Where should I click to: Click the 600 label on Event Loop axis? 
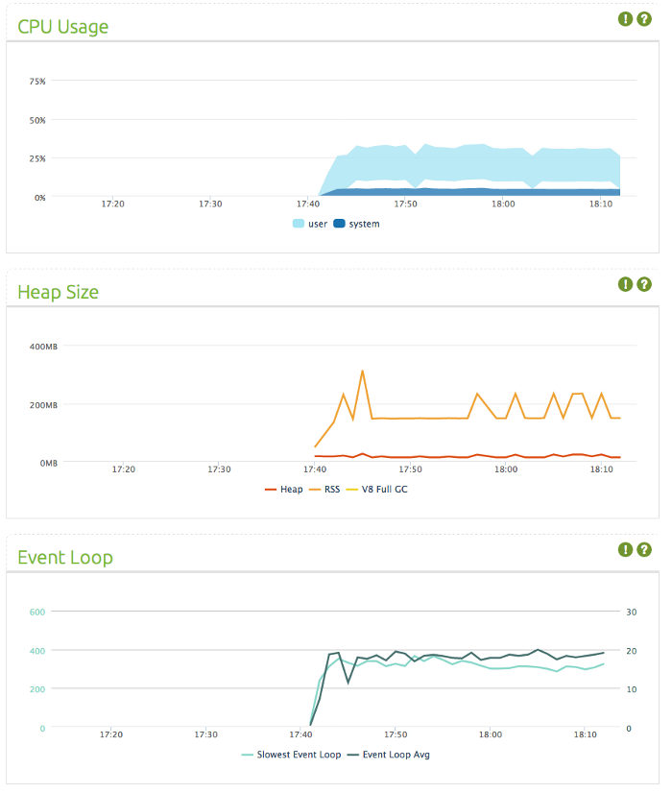pyautogui.click(x=37, y=612)
